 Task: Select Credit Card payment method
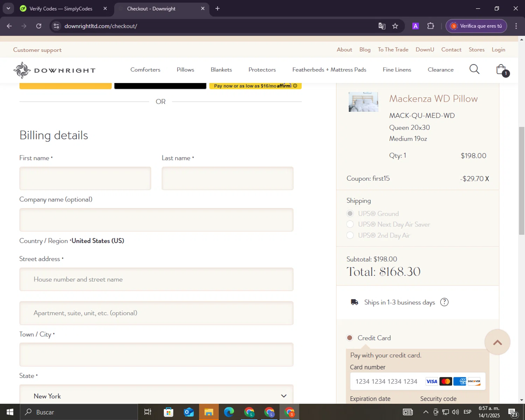click(349, 338)
